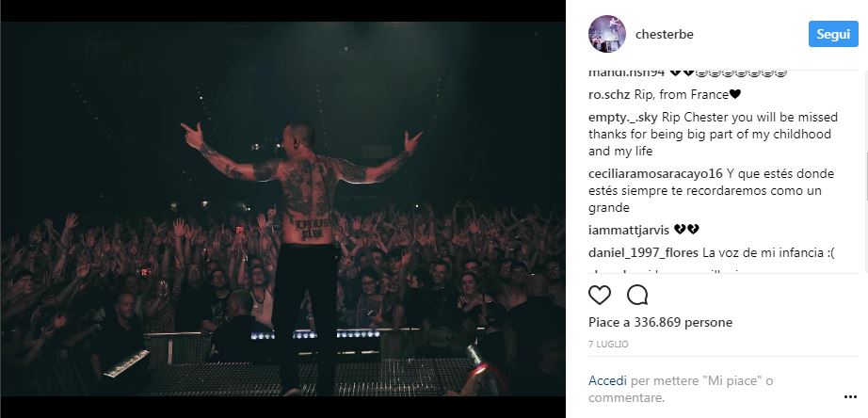Click the heart like icon
The height and width of the screenshot is (418, 868).
600,295
